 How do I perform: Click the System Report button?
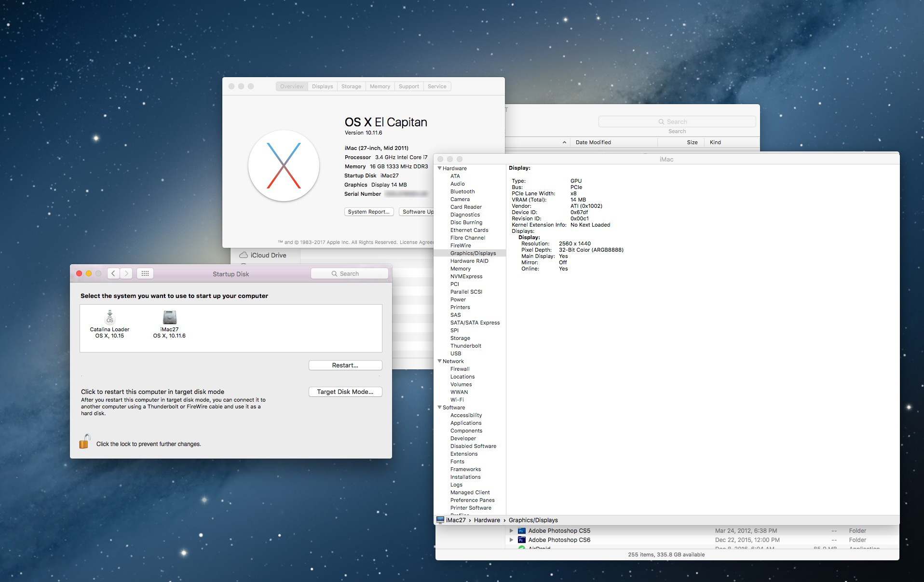[x=369, y=212]
